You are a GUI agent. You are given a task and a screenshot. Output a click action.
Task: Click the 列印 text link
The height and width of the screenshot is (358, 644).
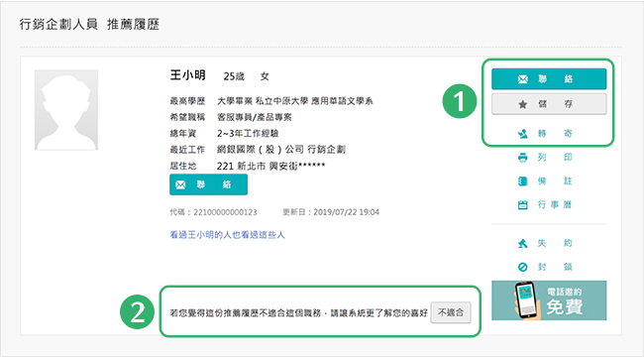click(555, 158)
